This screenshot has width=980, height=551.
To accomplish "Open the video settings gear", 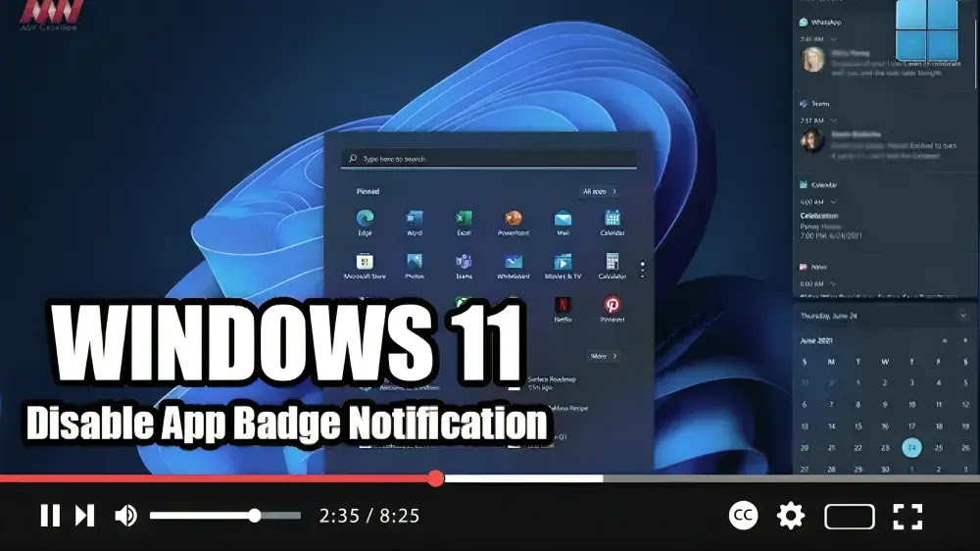I will (x=790, y=516).
